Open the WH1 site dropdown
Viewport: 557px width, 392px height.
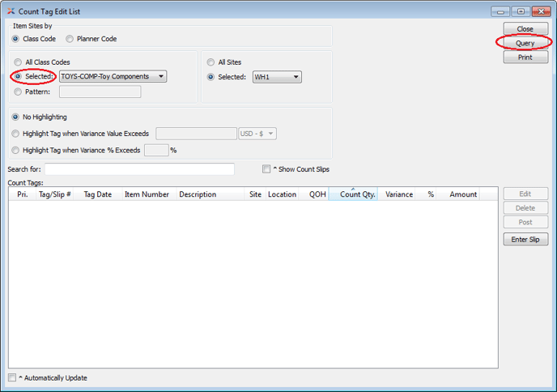(x=277, y=77)
